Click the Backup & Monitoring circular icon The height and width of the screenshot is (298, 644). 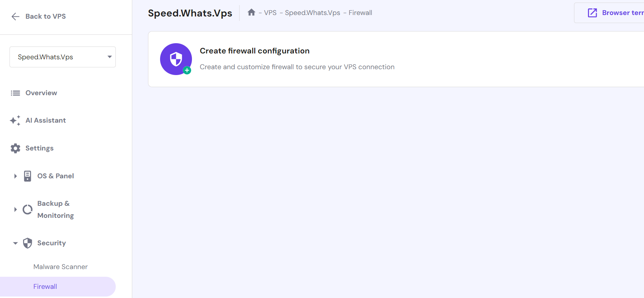27,209
